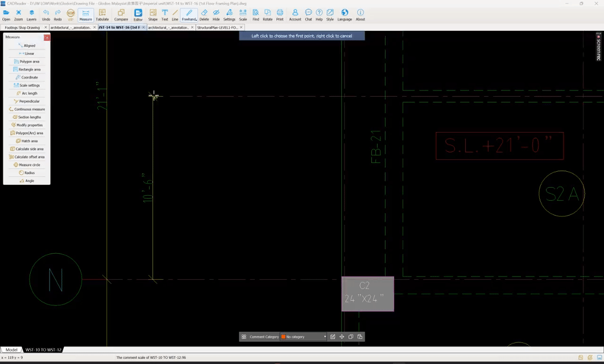Pick the Arc length tool

click(27, 93)
